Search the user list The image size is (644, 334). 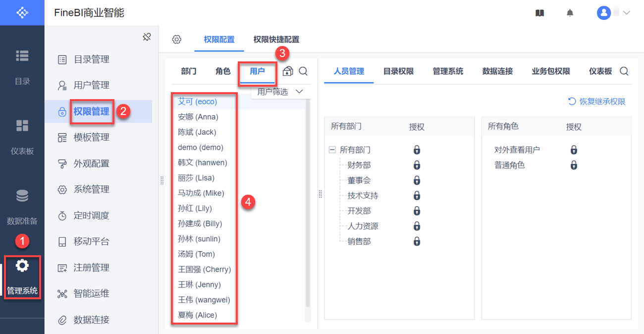(x=303, y=71)
